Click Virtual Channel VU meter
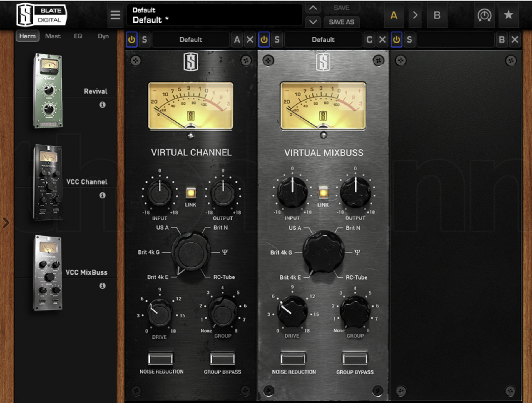Image resolution: width=532 pixels, height=403 pixels. pos(191,106)
